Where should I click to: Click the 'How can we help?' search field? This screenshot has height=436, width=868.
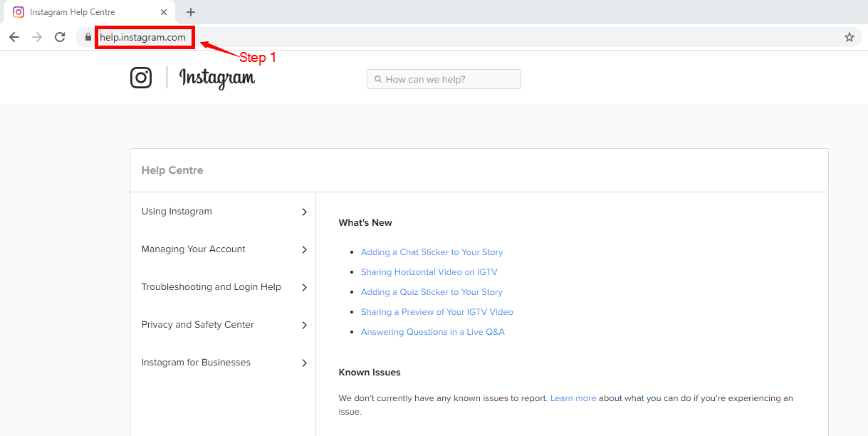click(444, 79)
